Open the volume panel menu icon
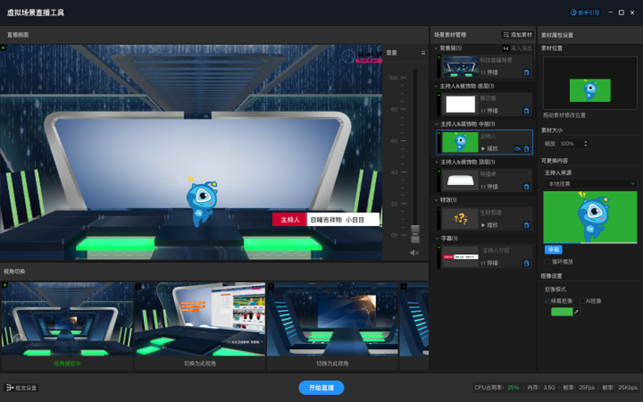Image resolution: width=643 pixels, height=402 pixels. pos(423,53)
